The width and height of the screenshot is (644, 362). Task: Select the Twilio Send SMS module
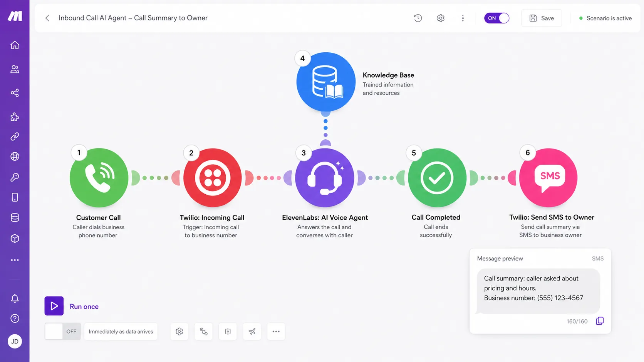[x=548, y=178]
